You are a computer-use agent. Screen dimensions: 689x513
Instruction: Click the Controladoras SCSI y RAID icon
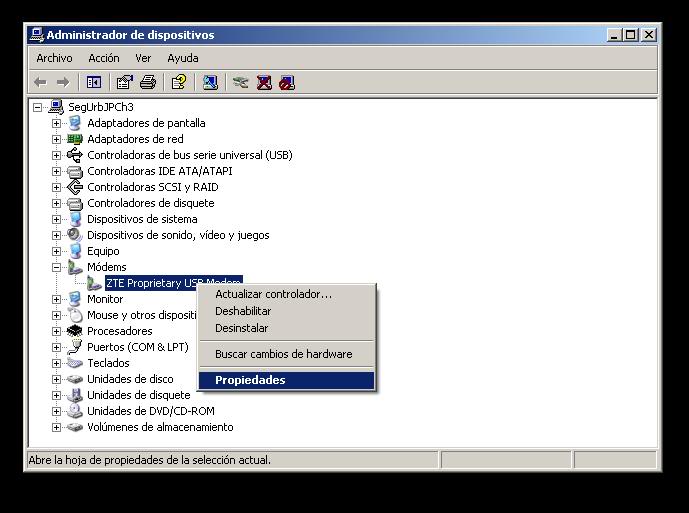[x=75, y=187]
